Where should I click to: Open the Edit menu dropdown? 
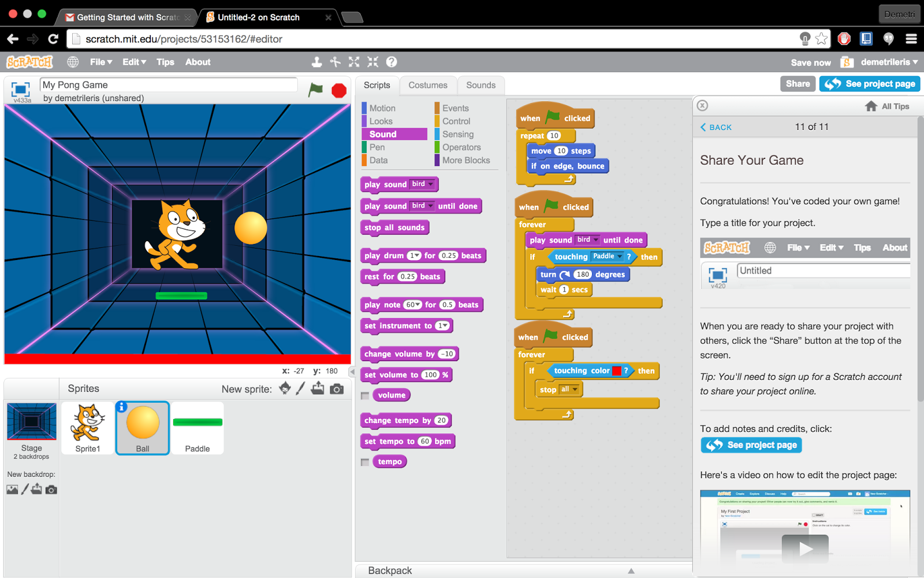(x=135, y=62)
